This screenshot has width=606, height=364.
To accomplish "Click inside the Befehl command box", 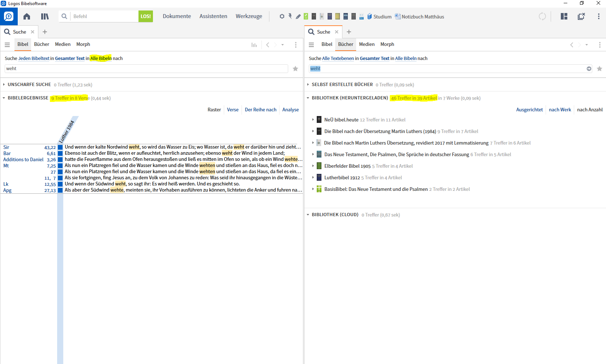I will tap(104, 16).
